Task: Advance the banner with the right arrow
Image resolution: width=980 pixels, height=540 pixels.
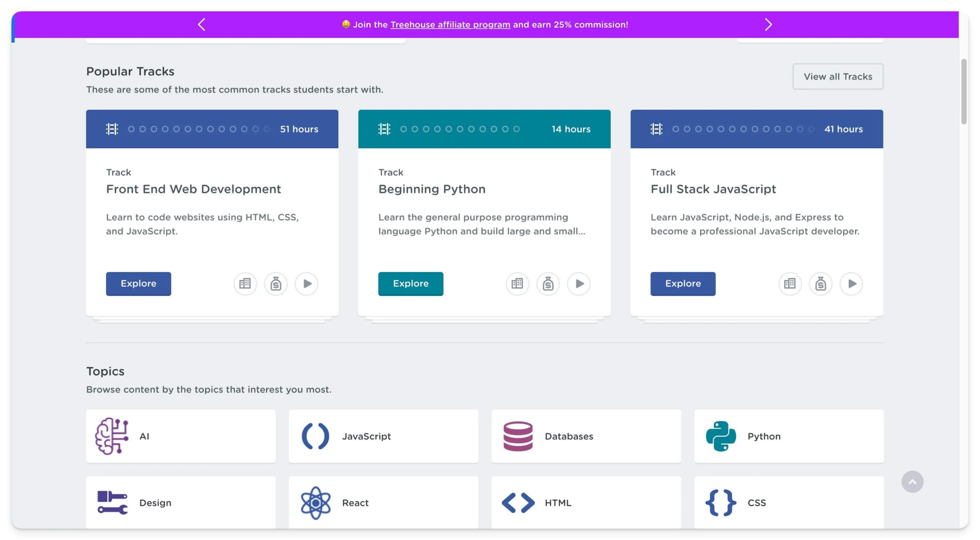Action: [x=768, y=24]
